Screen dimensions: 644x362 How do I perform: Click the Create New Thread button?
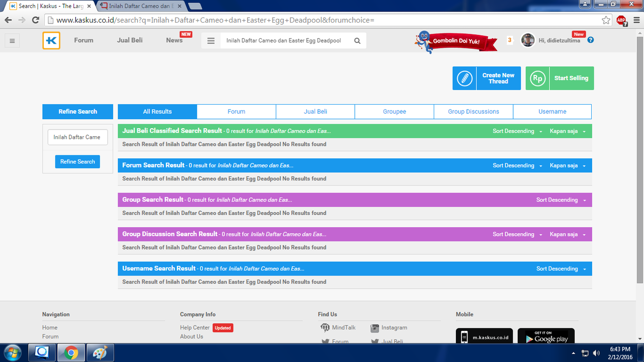tap(487, 78)
